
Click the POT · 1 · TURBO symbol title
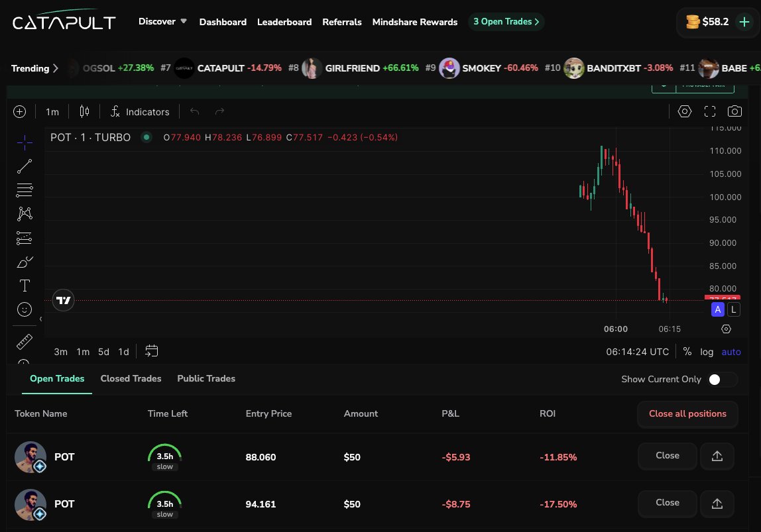[90, 138]
